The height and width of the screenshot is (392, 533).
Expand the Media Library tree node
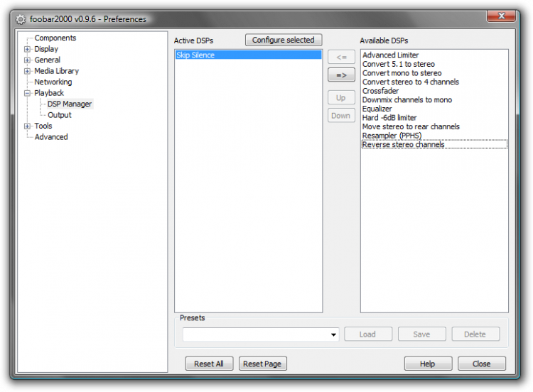pos(27,71)
